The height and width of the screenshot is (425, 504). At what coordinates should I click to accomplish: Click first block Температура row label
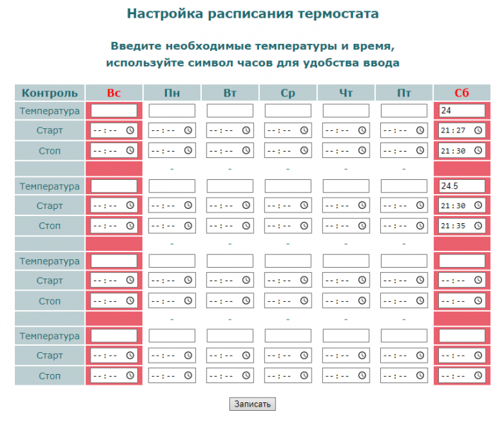[50, 111]
